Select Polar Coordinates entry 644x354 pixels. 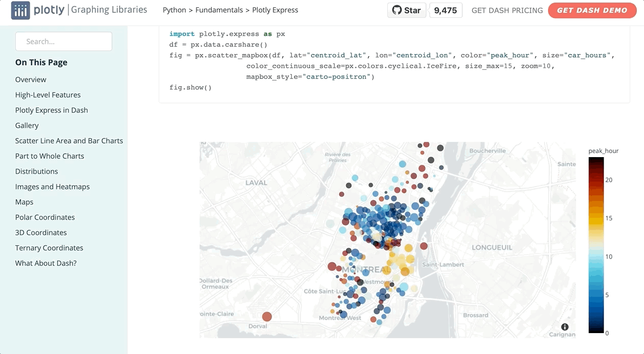(45, 217)
